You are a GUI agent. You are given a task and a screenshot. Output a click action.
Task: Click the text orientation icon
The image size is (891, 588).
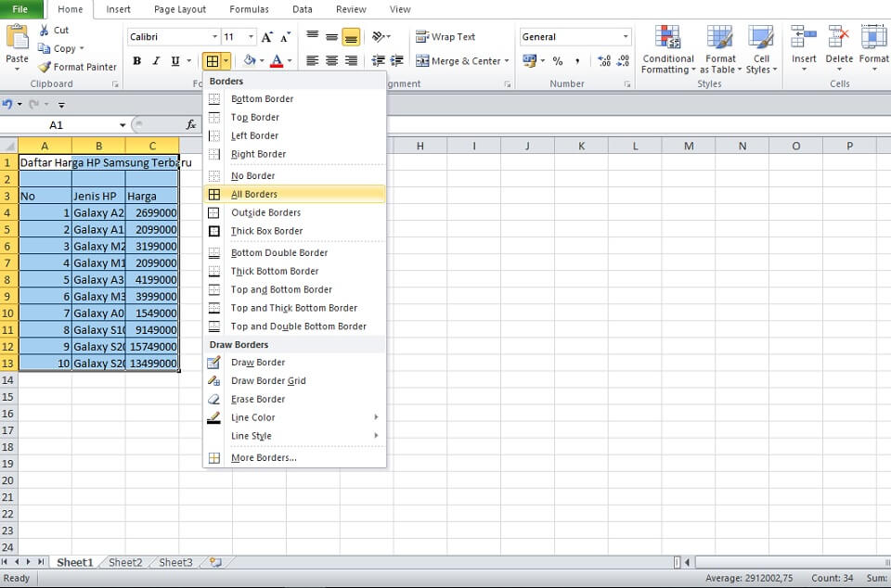378,37
